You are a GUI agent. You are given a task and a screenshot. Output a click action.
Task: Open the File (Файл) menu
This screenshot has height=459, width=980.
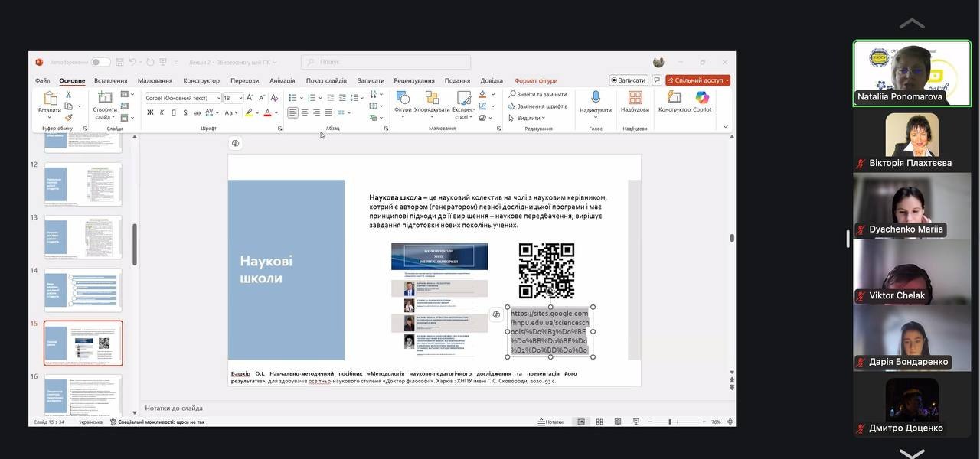pyautogui.click(x=42, y=80)
